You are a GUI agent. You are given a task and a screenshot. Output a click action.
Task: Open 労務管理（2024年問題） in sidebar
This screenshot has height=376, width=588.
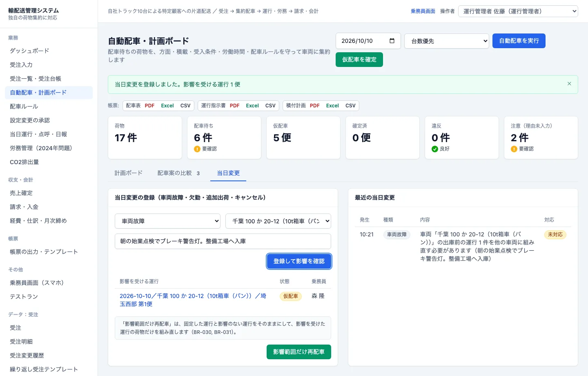49,148
